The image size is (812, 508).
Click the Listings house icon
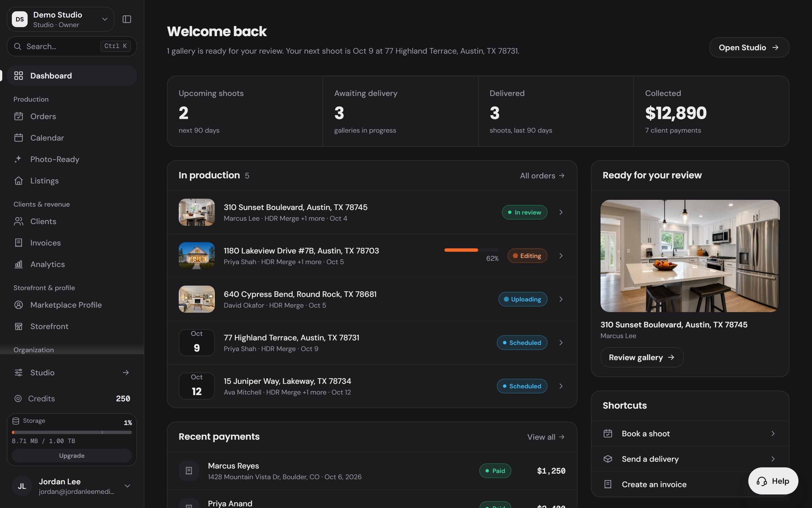18,181
